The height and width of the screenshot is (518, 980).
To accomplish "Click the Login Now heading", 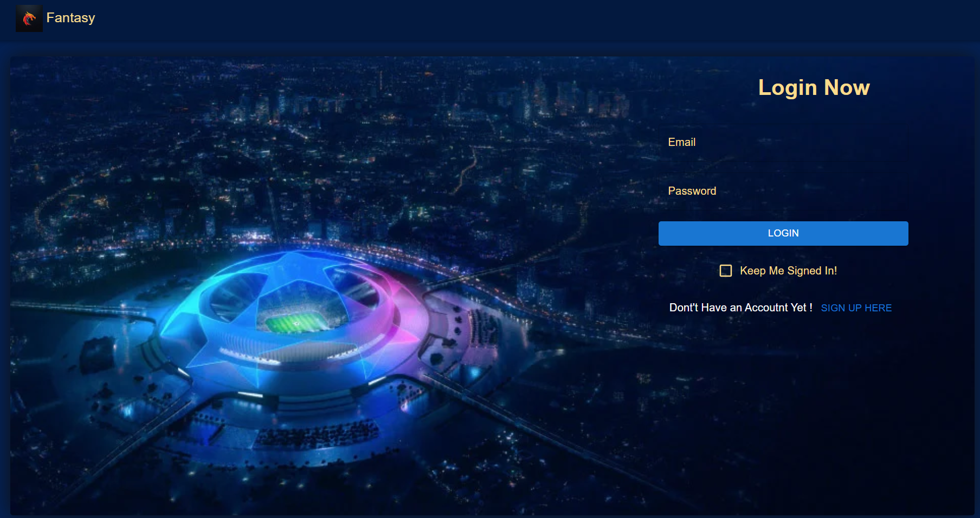I will (x=814, y=88).
